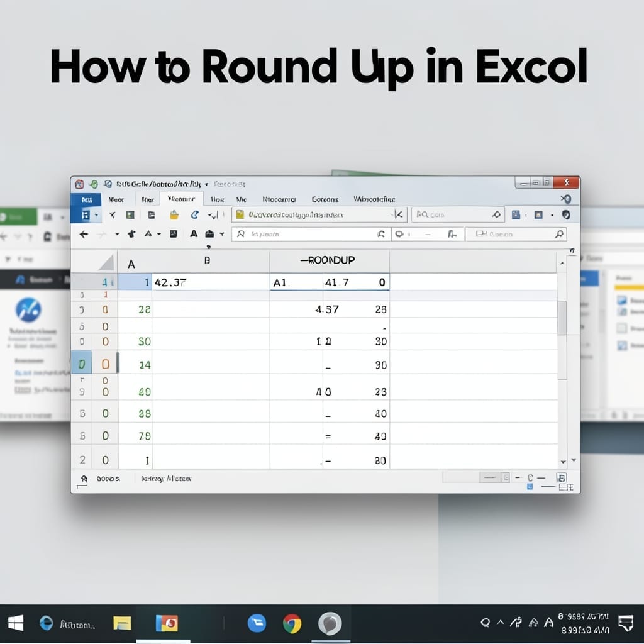Click into the address field with yellow file icon
Screen dimensions: 644x644
tap(319, 215)
